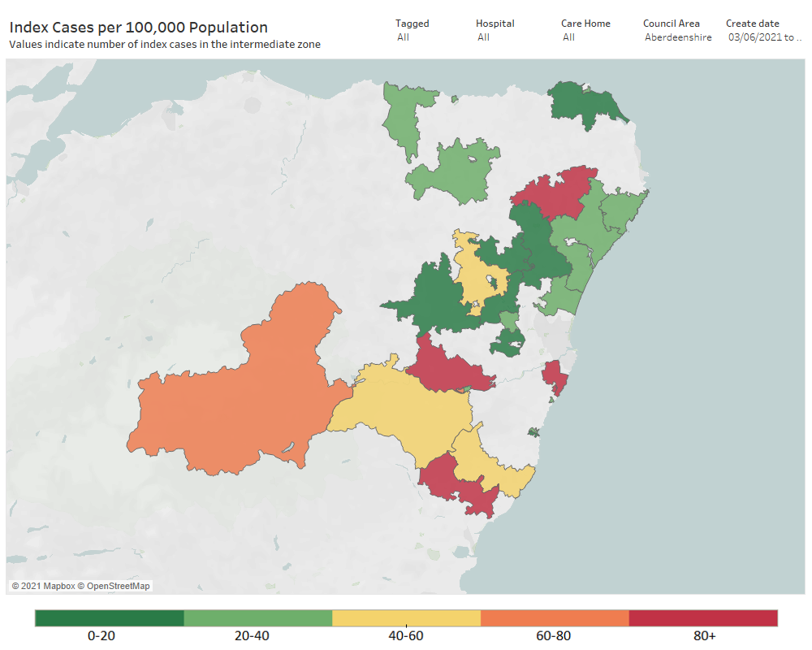Open the Care Home filter dropdown
812x650 pixels.
(585, 30)
